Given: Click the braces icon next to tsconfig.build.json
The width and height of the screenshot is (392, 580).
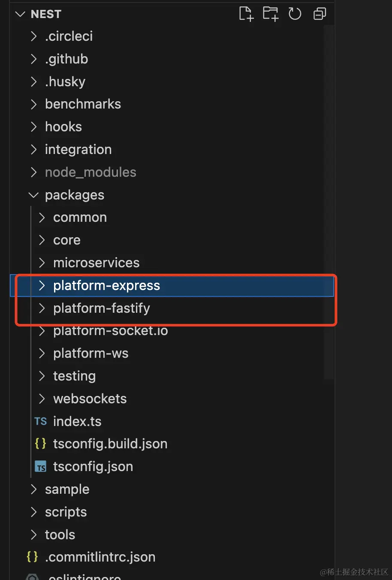Looking at the screenshot, I should pos(40,444).
